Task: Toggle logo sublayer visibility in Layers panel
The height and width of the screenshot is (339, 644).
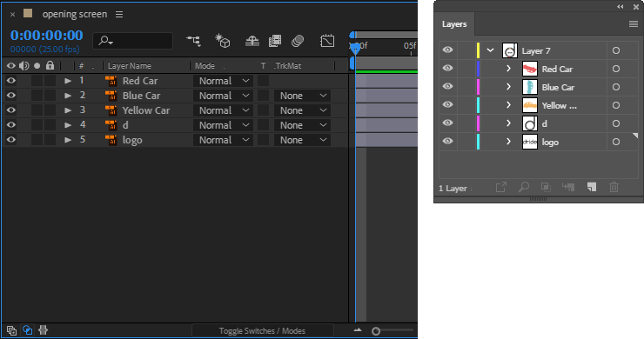Action: pos(447,141)
